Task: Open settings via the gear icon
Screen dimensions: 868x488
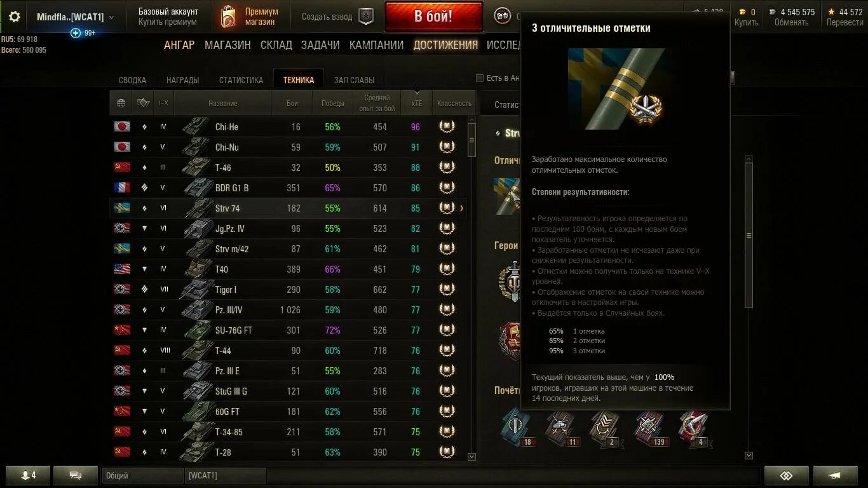Action: click(14, 17)
